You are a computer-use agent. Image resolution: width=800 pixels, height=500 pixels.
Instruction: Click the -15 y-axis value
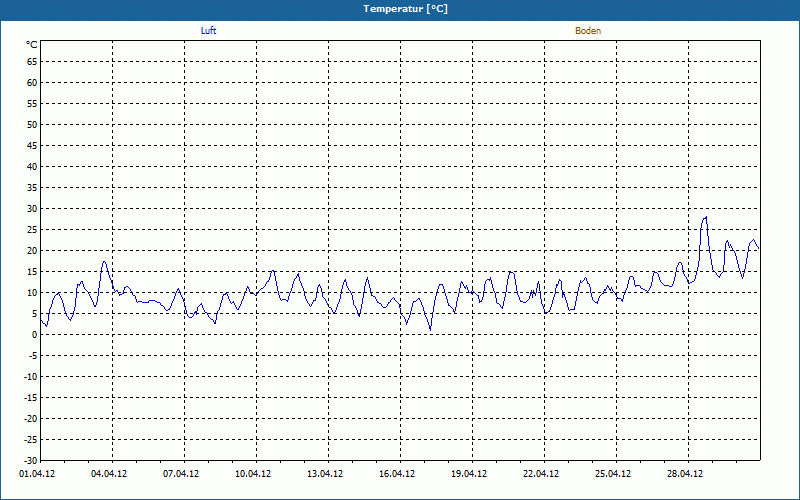(x=30, y=397)
